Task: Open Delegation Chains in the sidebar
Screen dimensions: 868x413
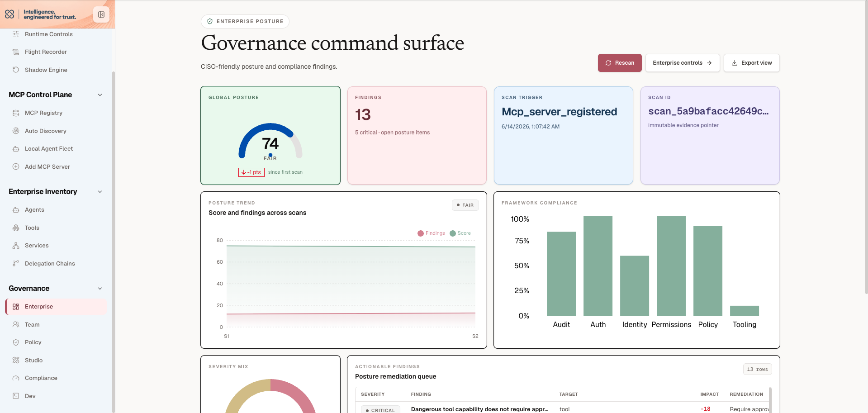Action: (x=50, y=264)
